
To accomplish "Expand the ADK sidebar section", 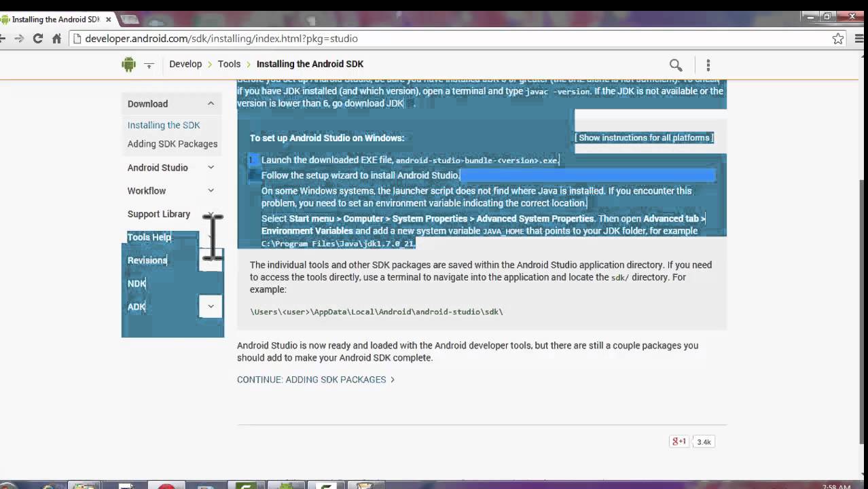I will click(211, 306).
